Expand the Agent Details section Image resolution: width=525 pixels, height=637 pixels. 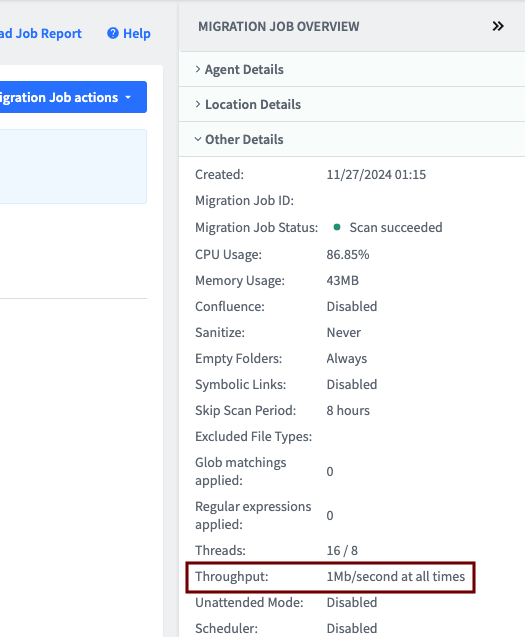click(x=352, y=69)
